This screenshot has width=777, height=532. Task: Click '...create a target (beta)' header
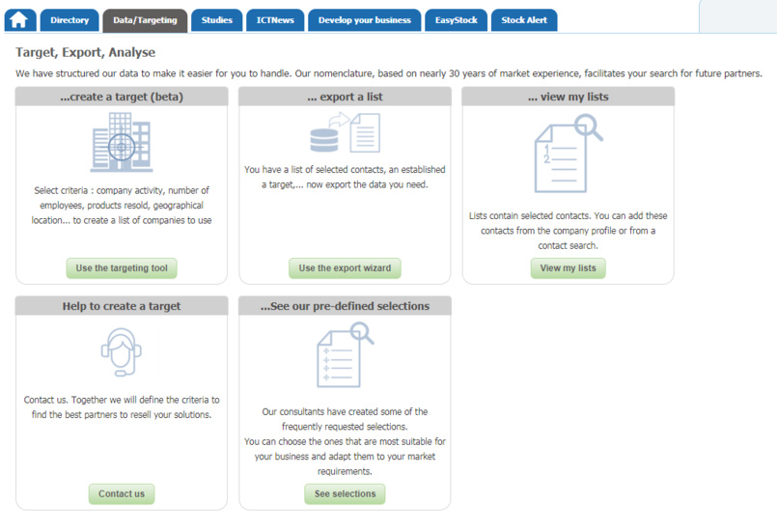pyautogui.click(x=122, y=97)
